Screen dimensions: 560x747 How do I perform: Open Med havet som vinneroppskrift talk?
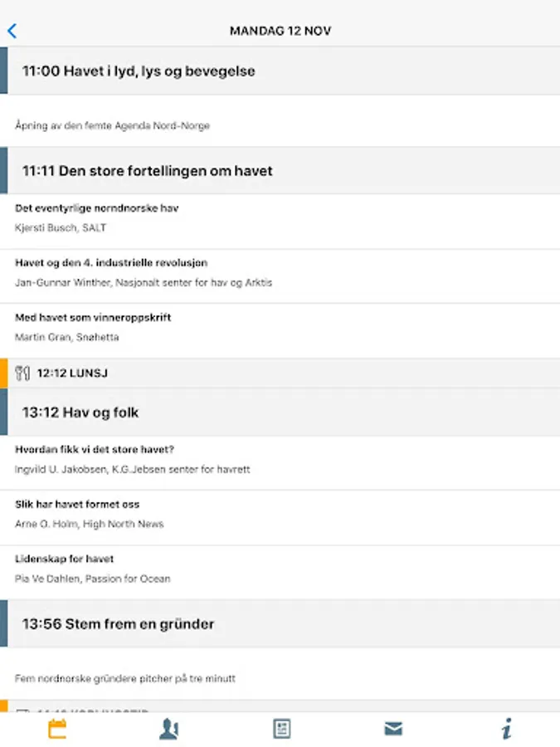pyautogui.click(x=93, y=317)
